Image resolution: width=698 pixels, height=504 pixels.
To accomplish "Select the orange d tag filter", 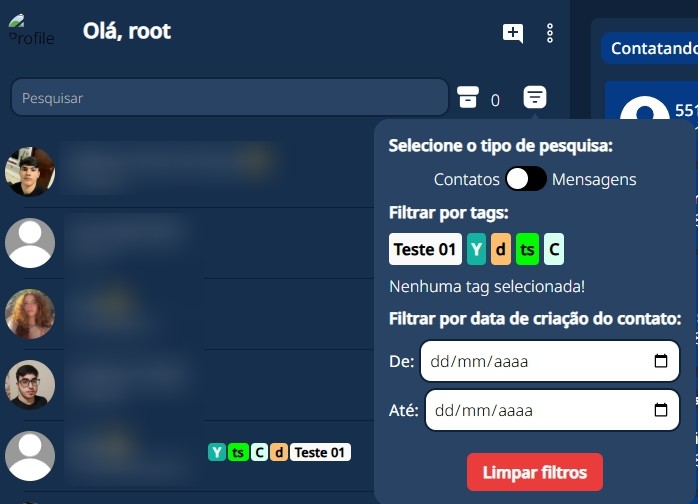I will [501, 249].
